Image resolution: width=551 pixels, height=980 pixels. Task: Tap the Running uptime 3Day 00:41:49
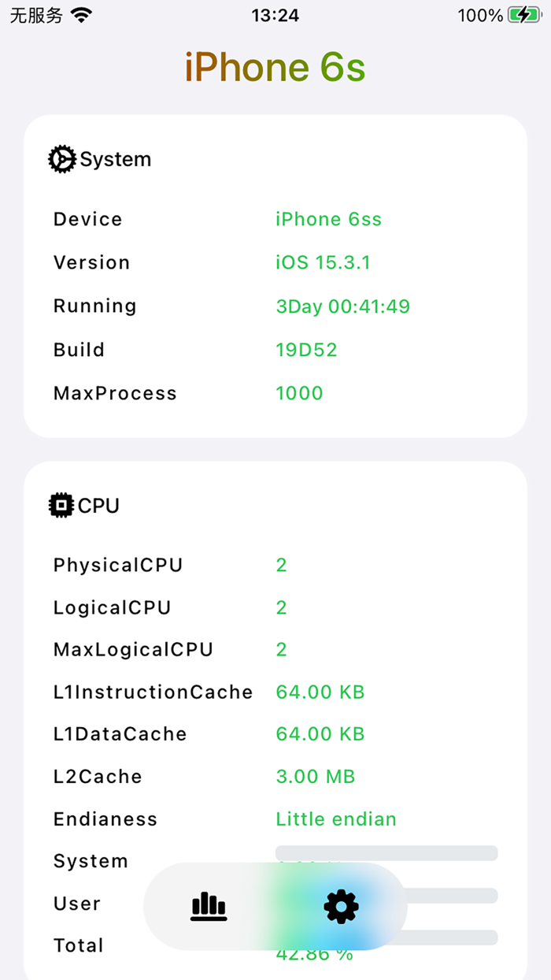click(x=342, y=306)
